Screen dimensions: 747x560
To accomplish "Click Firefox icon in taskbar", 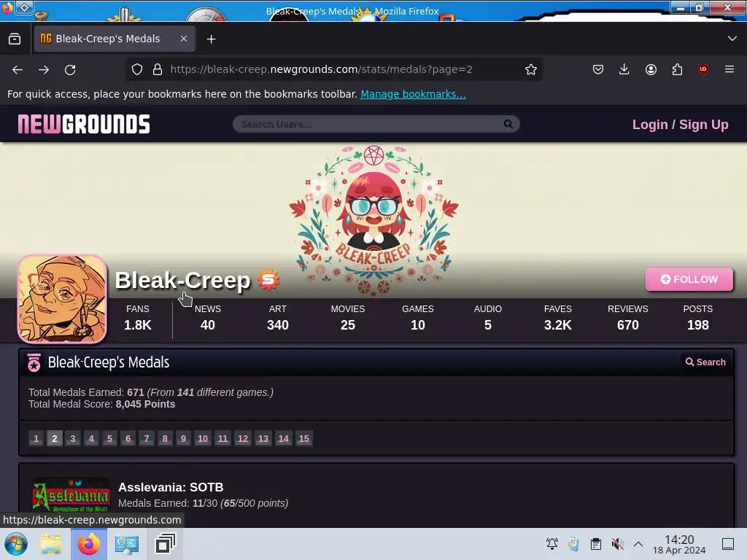I will click(88, 544).
